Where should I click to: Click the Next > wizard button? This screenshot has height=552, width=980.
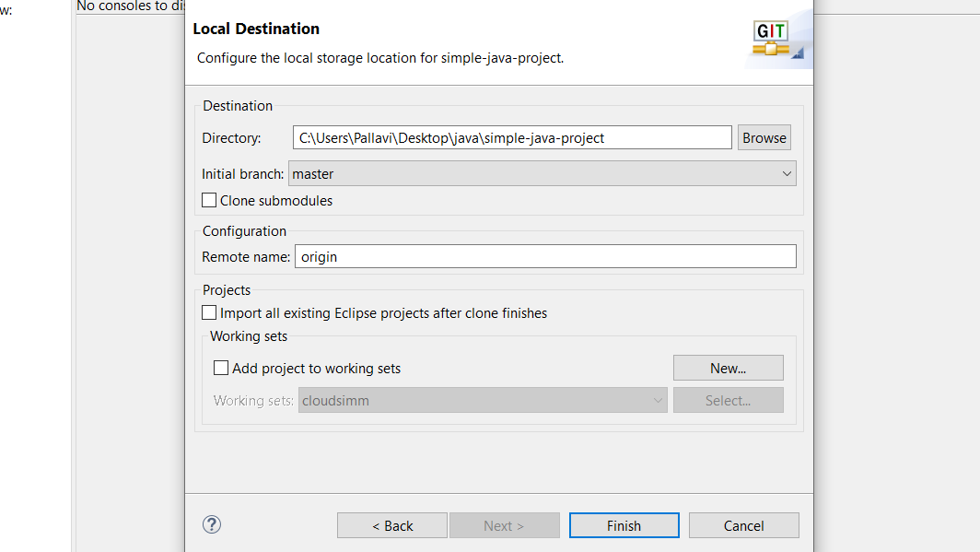pyautogui.click(x=504, y=525)
